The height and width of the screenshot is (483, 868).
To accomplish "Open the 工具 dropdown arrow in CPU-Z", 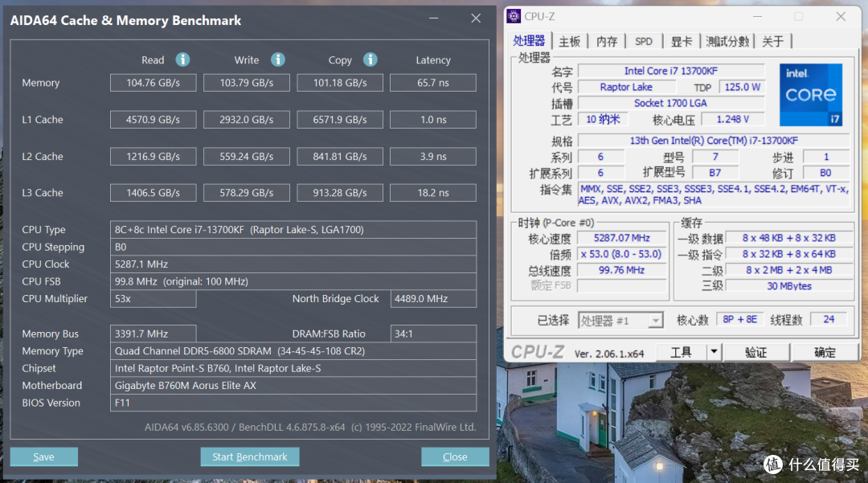I will click(714, 352).
